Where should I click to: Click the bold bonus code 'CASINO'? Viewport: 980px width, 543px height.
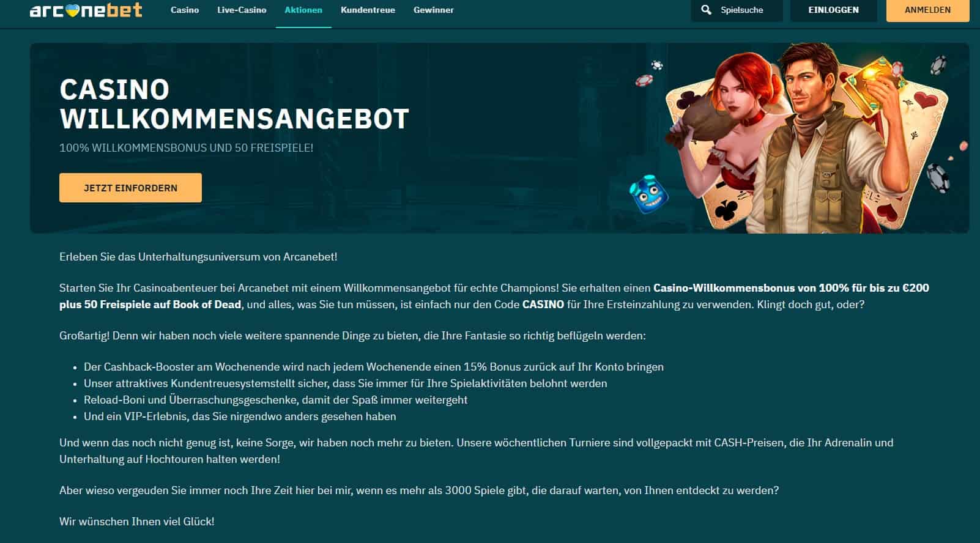click(543, 304)
